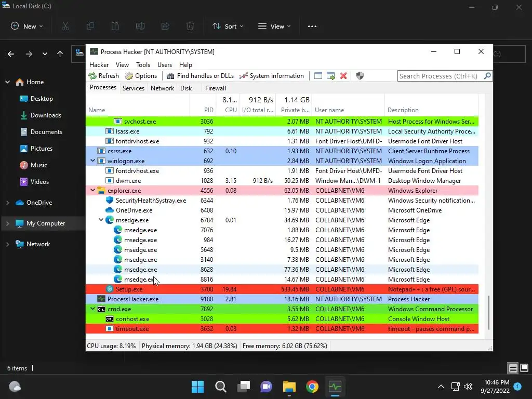Select svchost.exe row with PID 3036

click(282, 121)
